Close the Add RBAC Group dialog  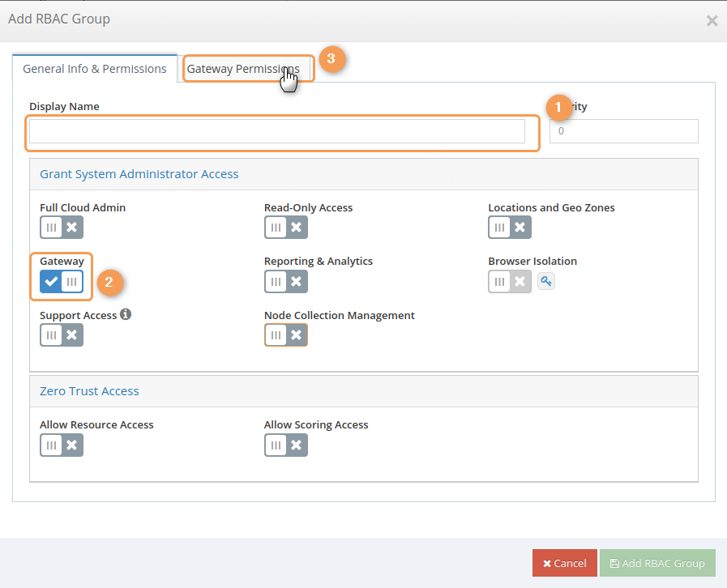[712, 20]
